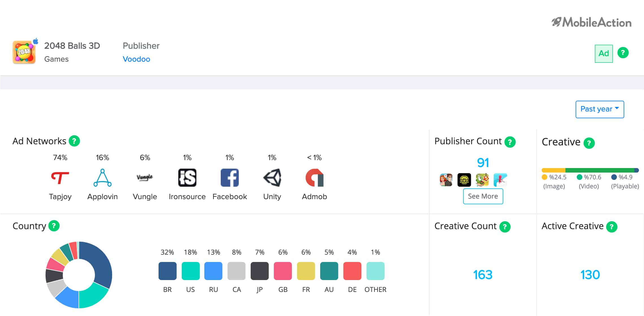Viewport: 644px width, 316px height.
Task: Open light blue stickman app thumbnail
Action: [x=500, y=180]
